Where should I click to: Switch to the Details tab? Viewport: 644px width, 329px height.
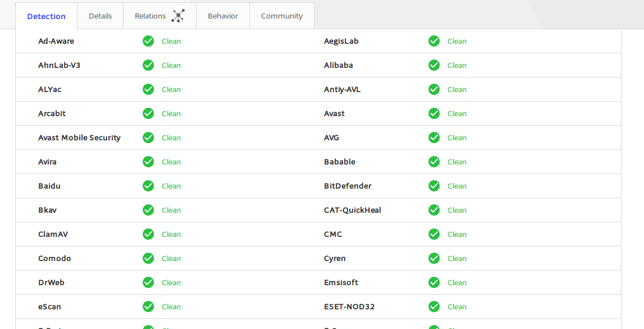[100, 16]
